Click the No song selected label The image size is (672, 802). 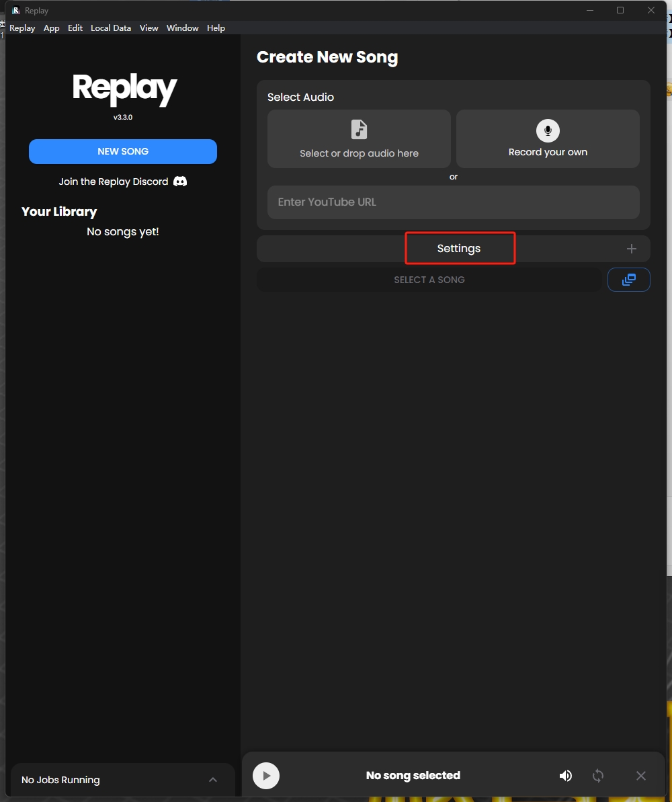[x=413, y=775]
